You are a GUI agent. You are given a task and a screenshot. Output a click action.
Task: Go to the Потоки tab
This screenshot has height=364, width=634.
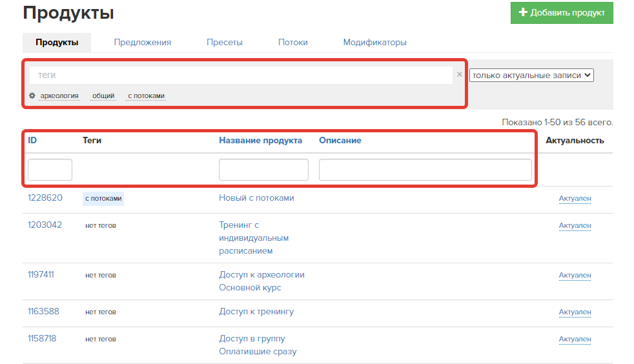click(x=292, y=43)
